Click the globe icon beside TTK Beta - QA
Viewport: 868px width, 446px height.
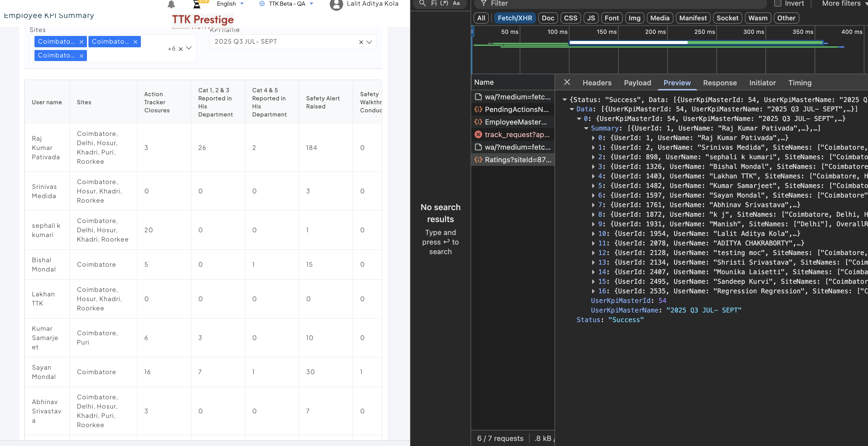tap(262, 4)
